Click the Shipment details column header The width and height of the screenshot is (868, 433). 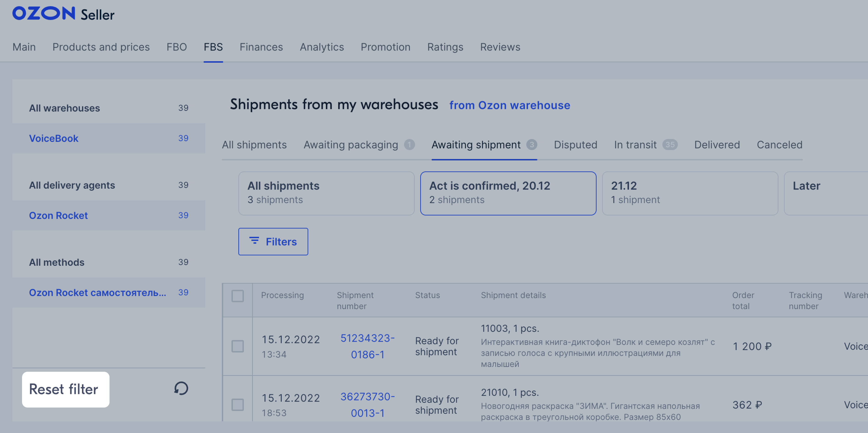tap(513, 295)
